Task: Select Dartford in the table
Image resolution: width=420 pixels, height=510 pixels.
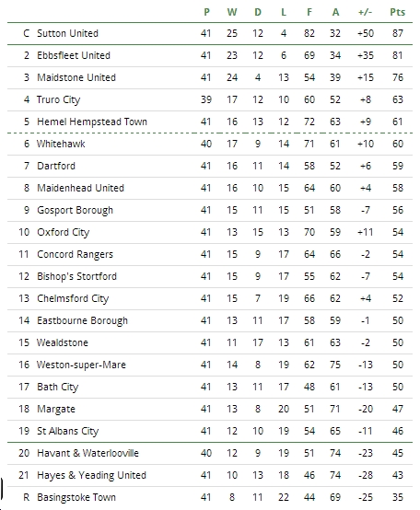Action: pyautogui.click(x=56, y=166)
